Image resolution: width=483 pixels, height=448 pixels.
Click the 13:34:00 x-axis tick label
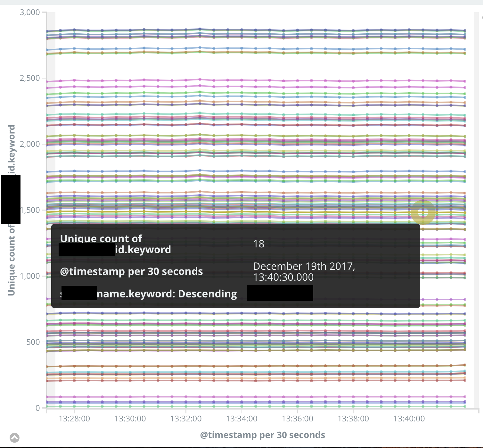[x=241, y=419]
